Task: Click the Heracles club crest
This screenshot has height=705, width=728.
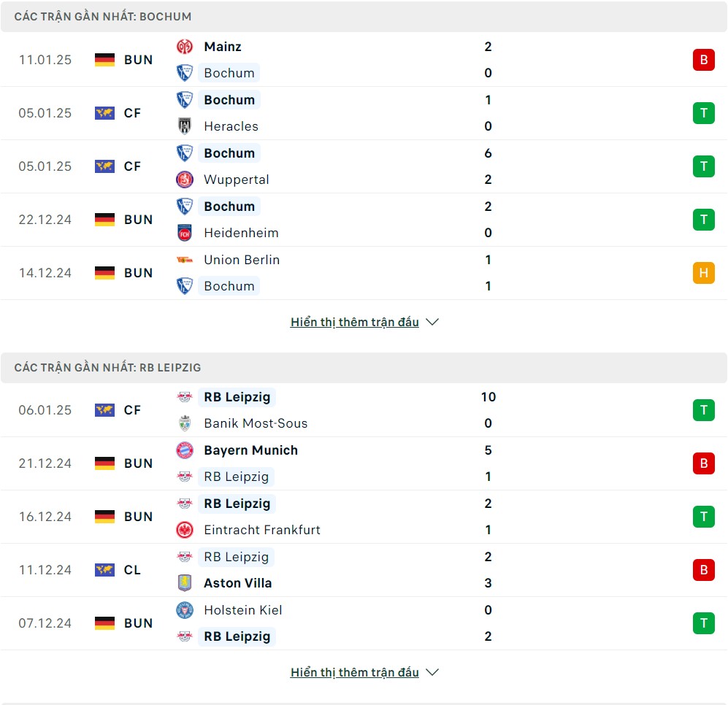Action: [x=185, y=126]
